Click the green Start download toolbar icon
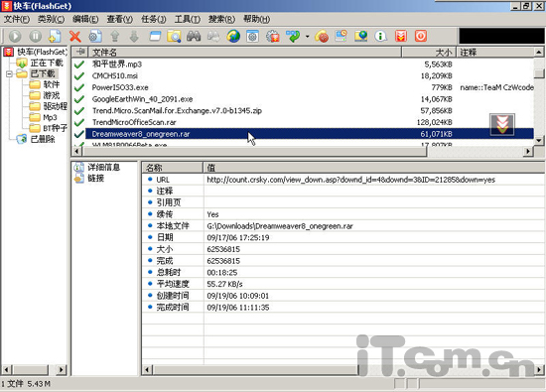Viewport: 546px width, 392px height. pyautogui.click(x=15, y=36)
